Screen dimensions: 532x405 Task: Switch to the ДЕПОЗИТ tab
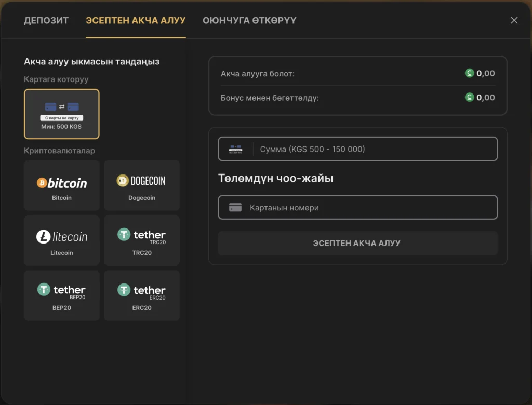tap(46, 20)
